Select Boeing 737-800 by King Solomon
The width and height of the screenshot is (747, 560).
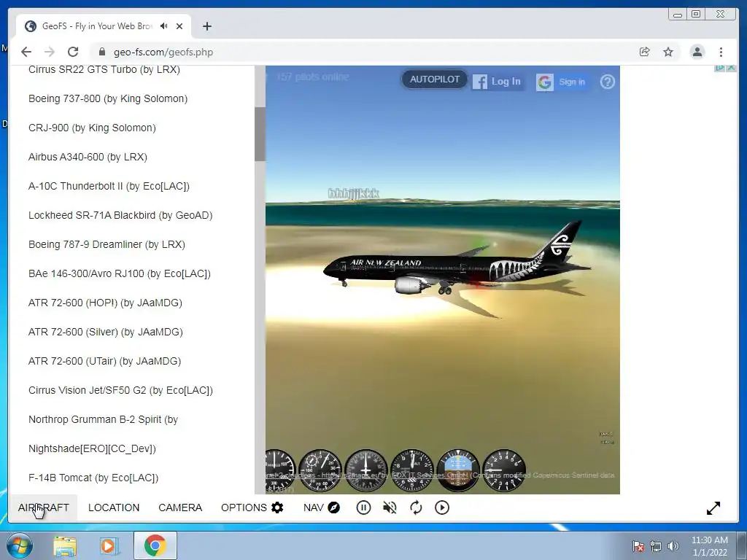click(x=108, y=98)
